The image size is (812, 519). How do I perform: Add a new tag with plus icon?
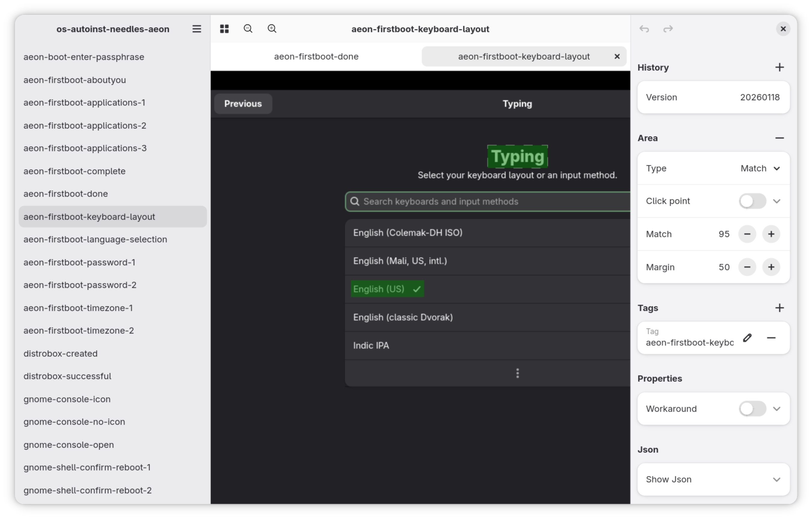[779, 308]
